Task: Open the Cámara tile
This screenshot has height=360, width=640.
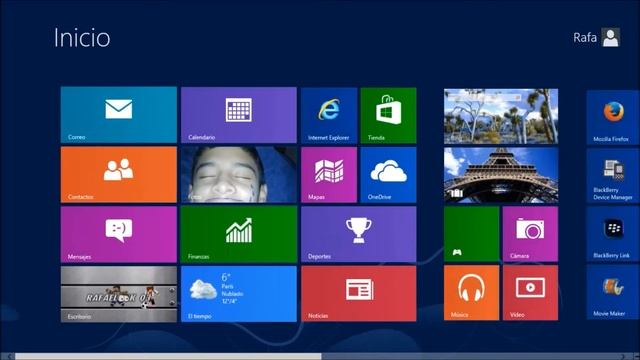Action: click(530, 234)
